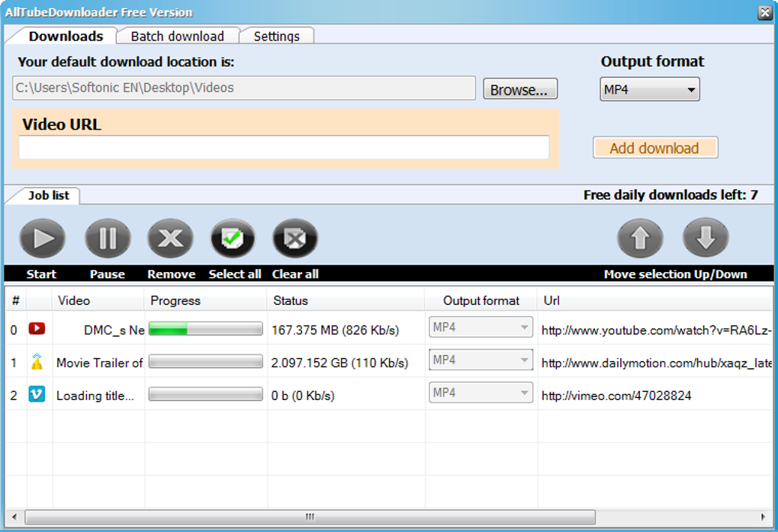Viewport: 778px width, 532px height.
Task: Click the Browse... button
Action: (x=520, y=89)
